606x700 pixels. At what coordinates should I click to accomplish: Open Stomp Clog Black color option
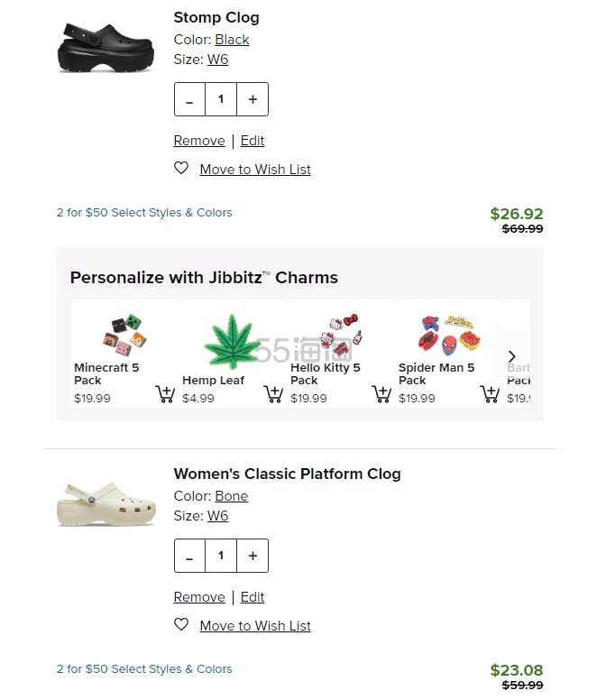[x=232, y=40]
